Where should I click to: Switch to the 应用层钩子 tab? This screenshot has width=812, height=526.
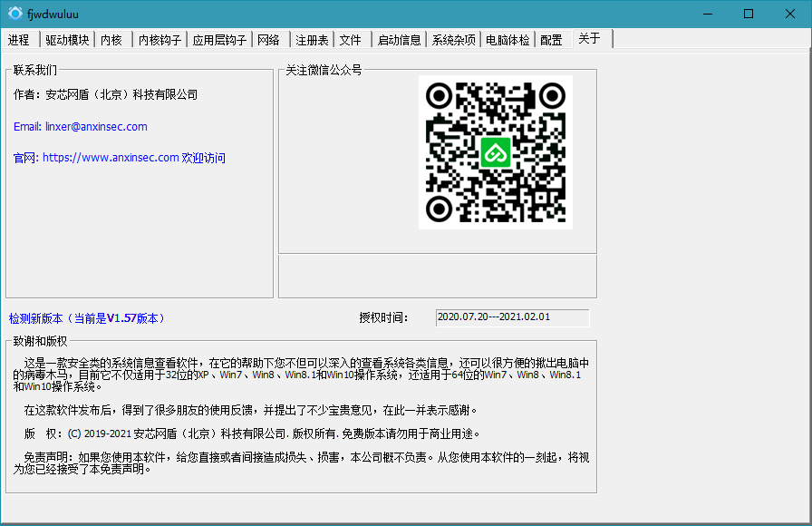(217, 39)
